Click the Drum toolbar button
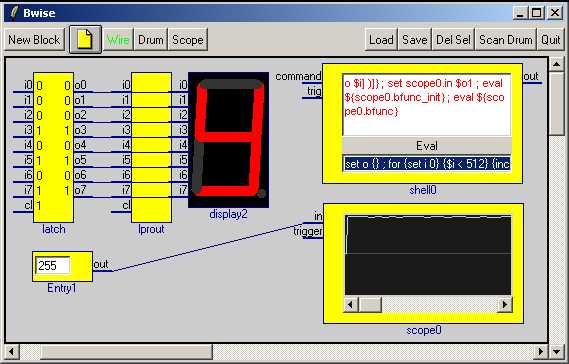 click(x=151, y=40)
